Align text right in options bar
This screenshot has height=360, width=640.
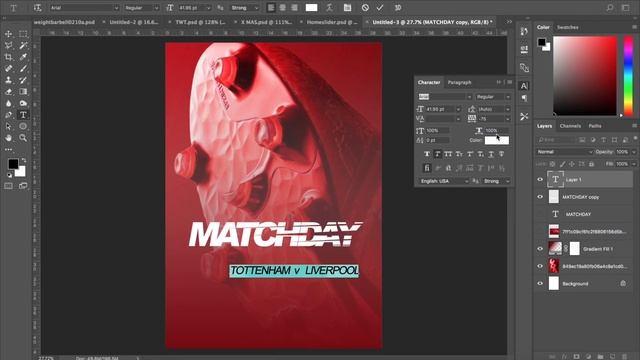(294, 8)
